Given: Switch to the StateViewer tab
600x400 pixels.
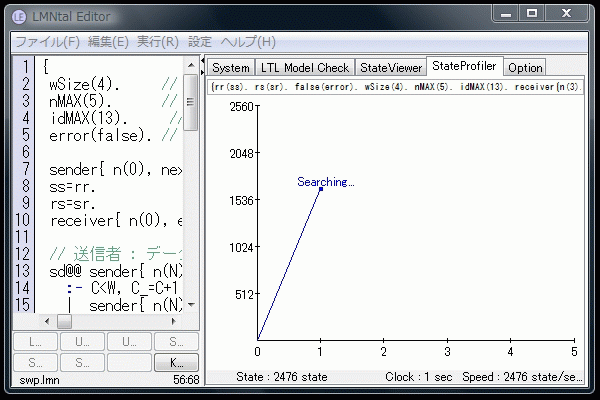Looking at the screenshot, I should click(x=391, y=68).
